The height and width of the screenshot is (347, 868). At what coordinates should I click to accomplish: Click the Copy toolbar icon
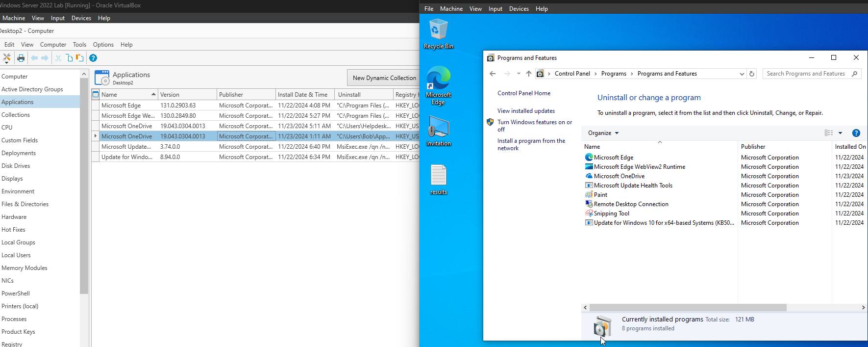pyautogui.click(x=69, y=58)
